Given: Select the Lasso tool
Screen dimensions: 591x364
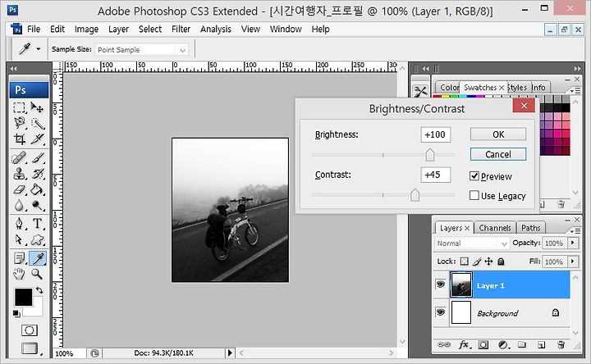Looking at the screenshot, I should [19, 123].
